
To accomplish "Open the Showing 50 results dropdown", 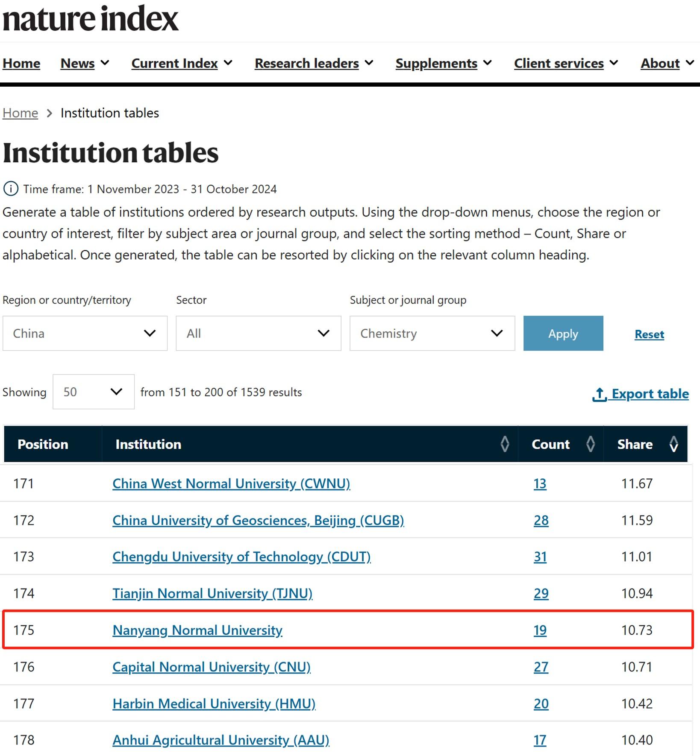I will [94, 392].
